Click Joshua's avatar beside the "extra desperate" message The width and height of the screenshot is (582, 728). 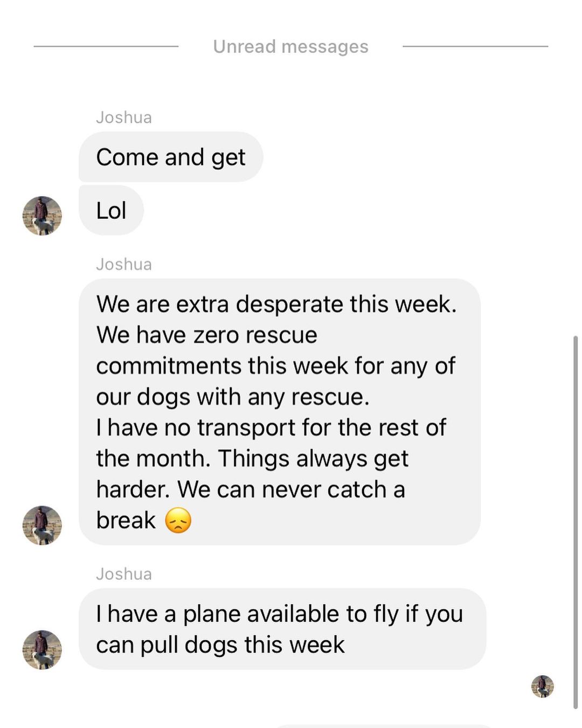(x=42, y=525)
